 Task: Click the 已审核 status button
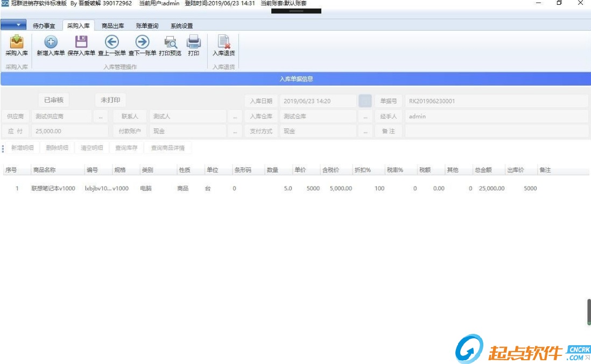[x=53, y=99]
